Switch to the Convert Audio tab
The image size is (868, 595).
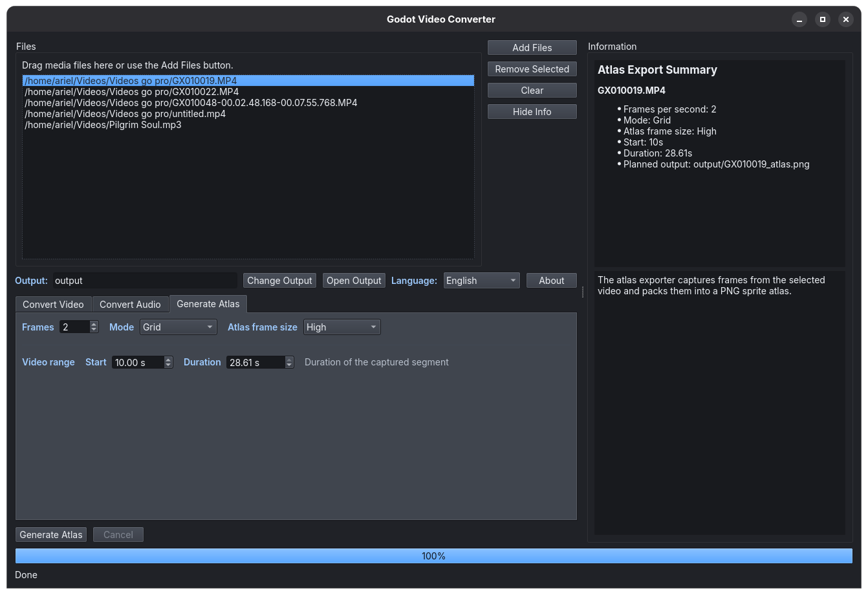[x=130, y=305]
